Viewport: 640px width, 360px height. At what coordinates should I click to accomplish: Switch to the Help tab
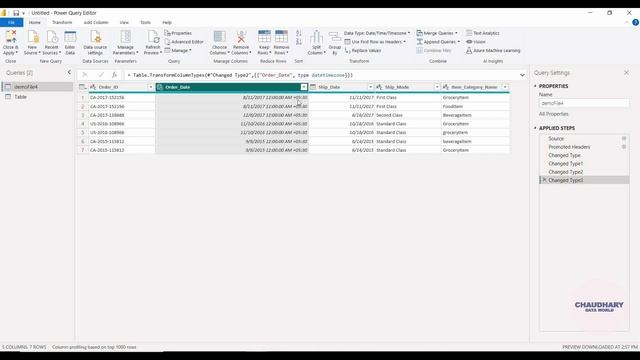(x=167, y=22)
